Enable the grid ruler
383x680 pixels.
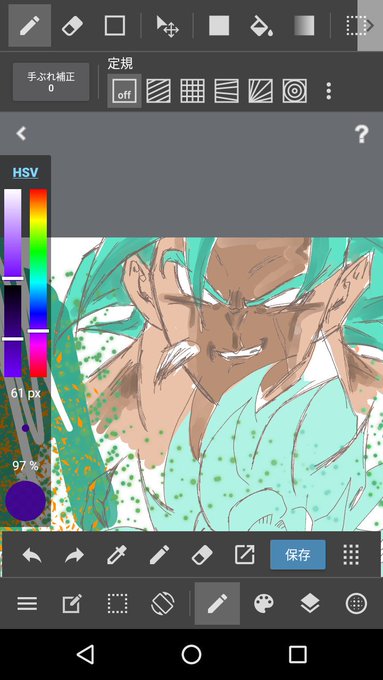[192, 91]
